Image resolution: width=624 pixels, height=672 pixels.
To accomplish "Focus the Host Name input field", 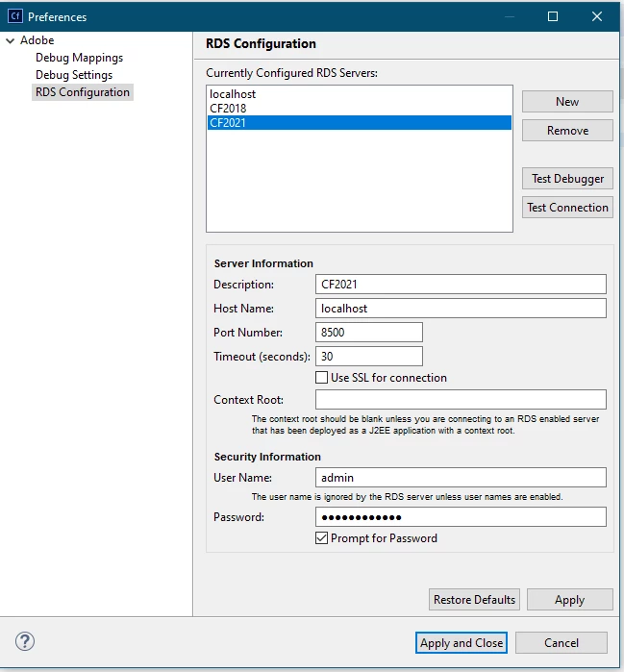I will [x=461, y=309].
